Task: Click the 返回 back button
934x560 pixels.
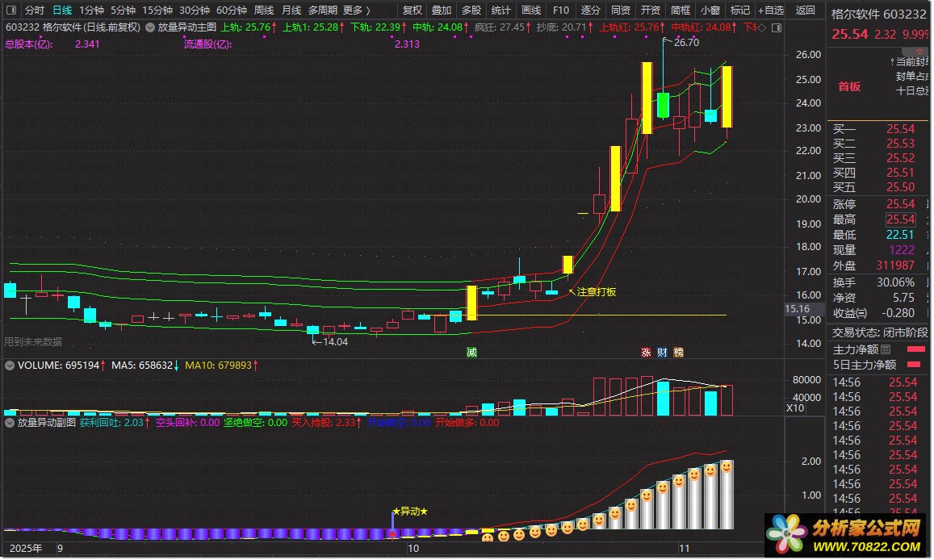Action: coord(805,10)
